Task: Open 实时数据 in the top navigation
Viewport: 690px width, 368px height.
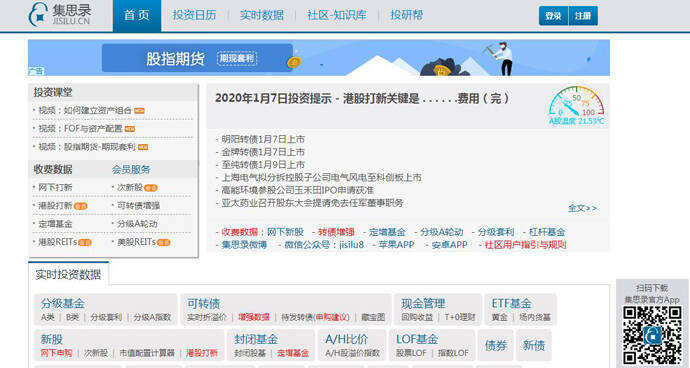Action: pyautogui.click(x=261, y=15)
